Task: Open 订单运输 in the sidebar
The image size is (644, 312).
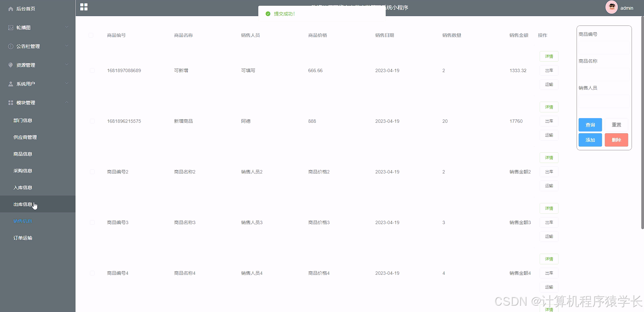Action: (38, 238)
